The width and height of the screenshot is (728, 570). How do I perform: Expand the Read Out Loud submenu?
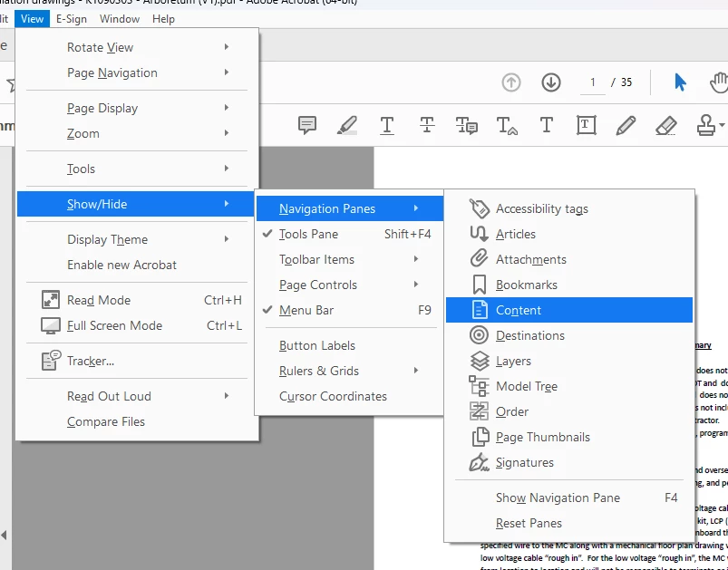point(137,396)
